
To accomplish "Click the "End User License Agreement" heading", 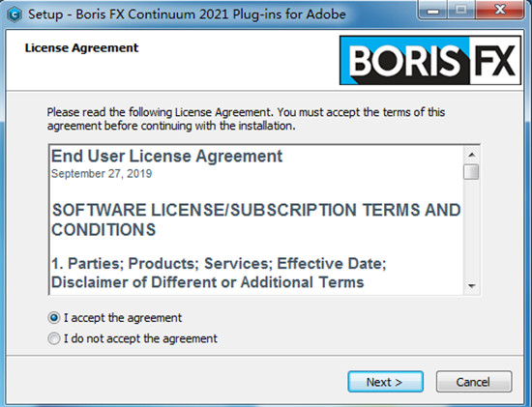I will point(166,157).
